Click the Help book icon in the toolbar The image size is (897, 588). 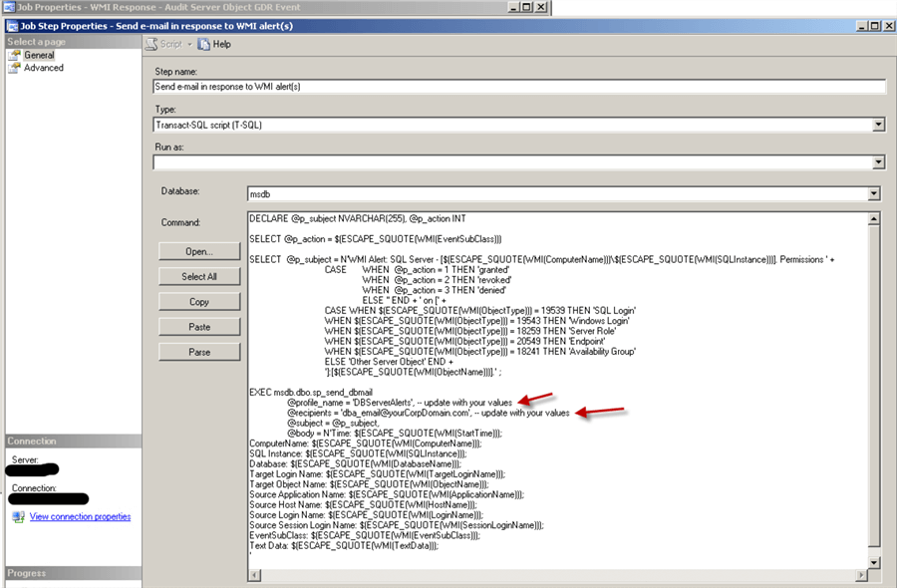coord(202,44)
